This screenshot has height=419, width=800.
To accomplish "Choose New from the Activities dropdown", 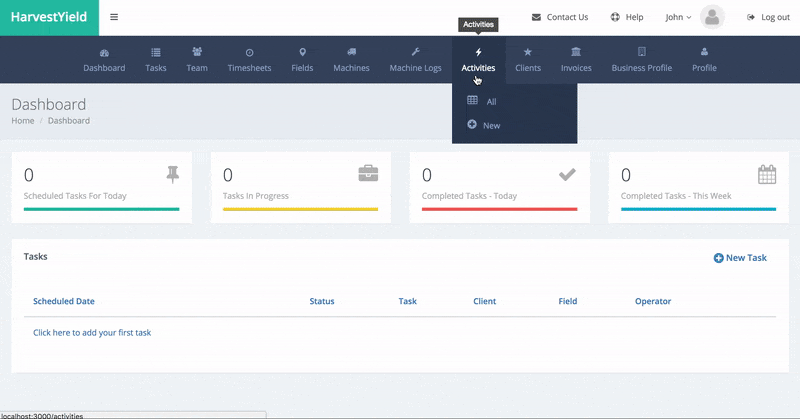I will pyautogui.click(x=490, y=126).
